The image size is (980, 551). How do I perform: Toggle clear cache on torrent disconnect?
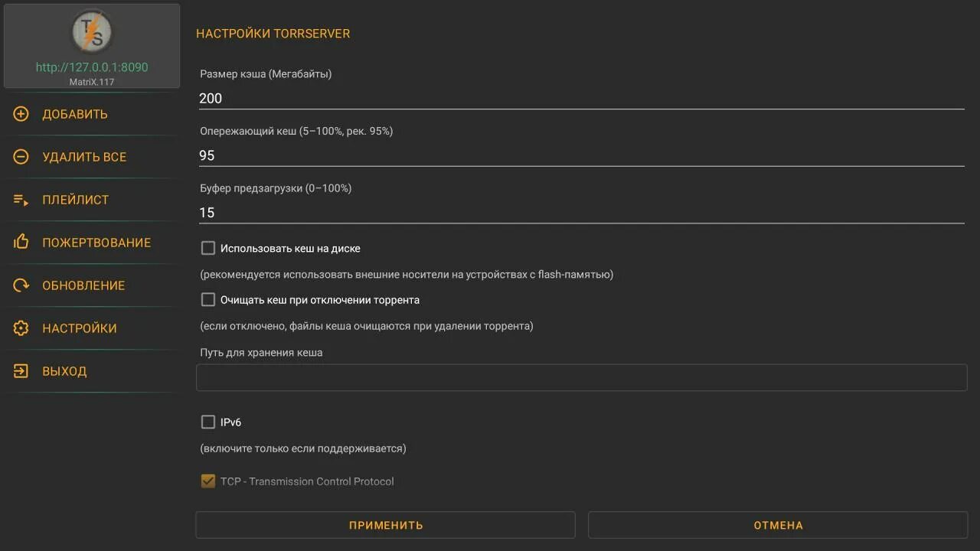pos(208,299)
